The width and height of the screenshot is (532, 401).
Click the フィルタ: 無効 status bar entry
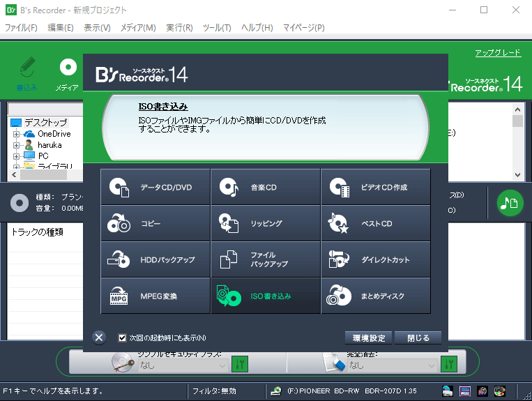pyautogui.click(x=214, y=391)
